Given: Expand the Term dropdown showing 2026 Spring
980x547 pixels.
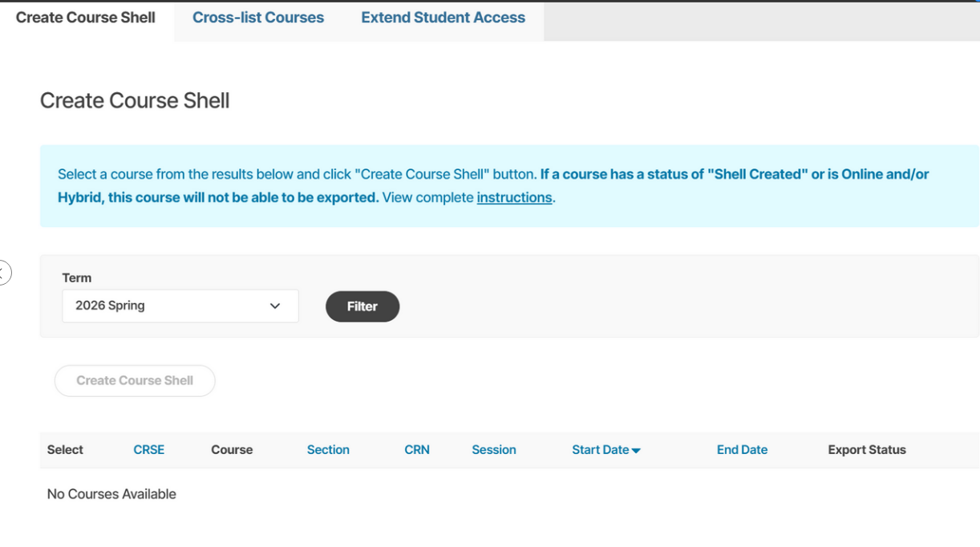Looking at the screenshot, I should point(180,306).
